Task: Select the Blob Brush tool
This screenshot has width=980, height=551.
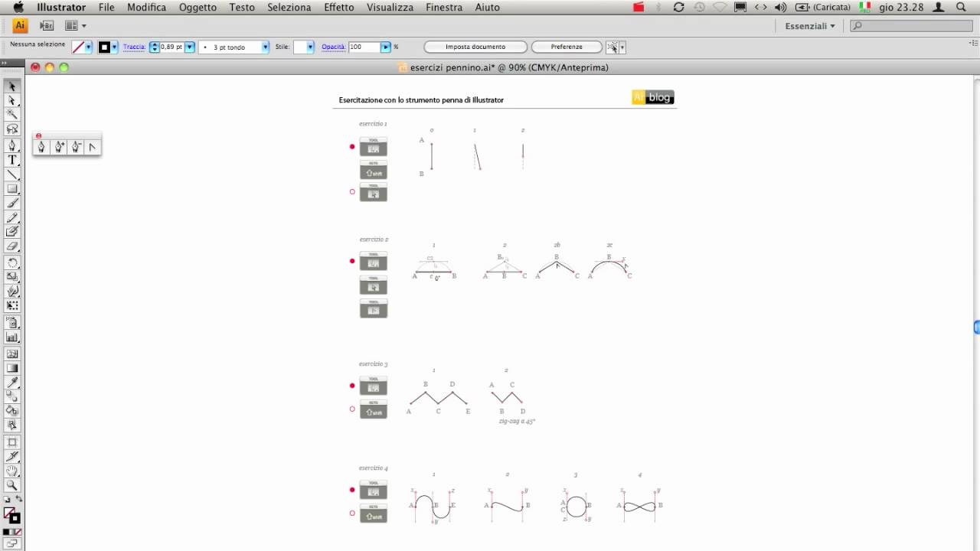Action: tap(12, 232)
